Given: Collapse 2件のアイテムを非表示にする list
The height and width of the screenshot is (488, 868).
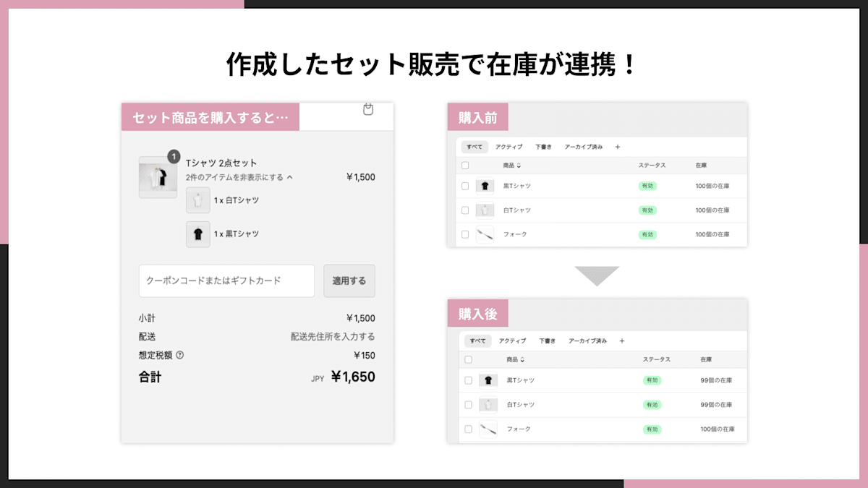Looking at the screenshot, I should tap(239, 177).
